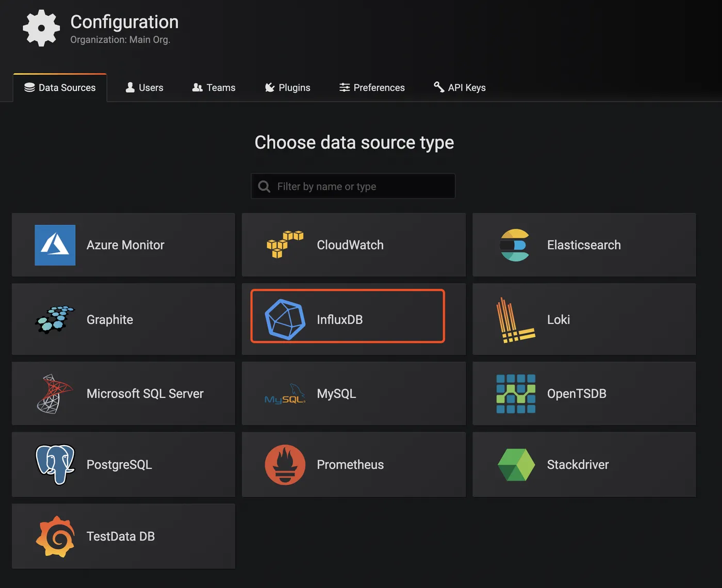Go to the Preferences tab

tap(372, 88)
